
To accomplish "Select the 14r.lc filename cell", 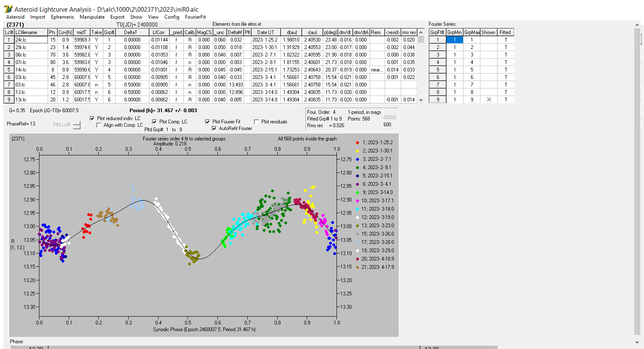I will tap(31, 70).
